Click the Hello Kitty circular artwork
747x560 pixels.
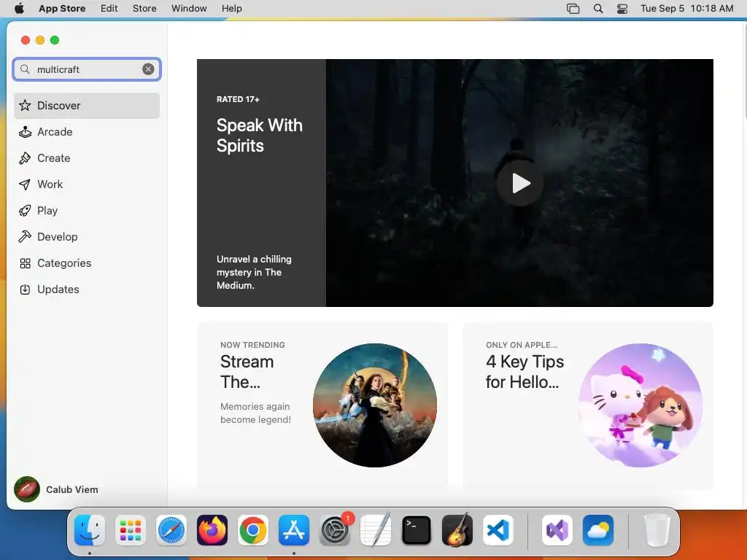pos(640,405)
